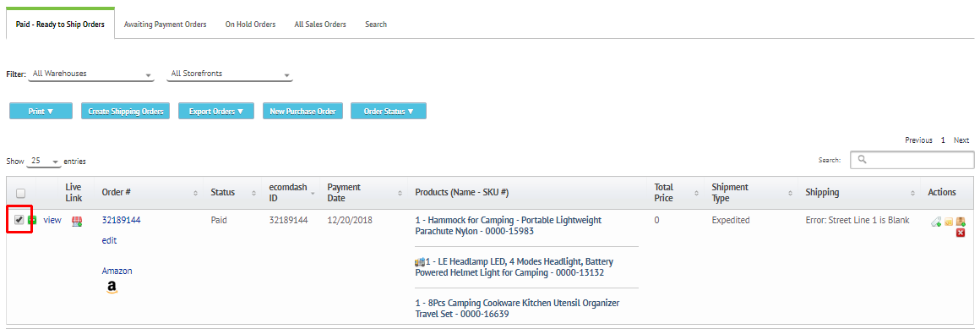Click the green plus expand icon beside the checkbox
This screenshot has height=329, width=980.
click(32, 220)
